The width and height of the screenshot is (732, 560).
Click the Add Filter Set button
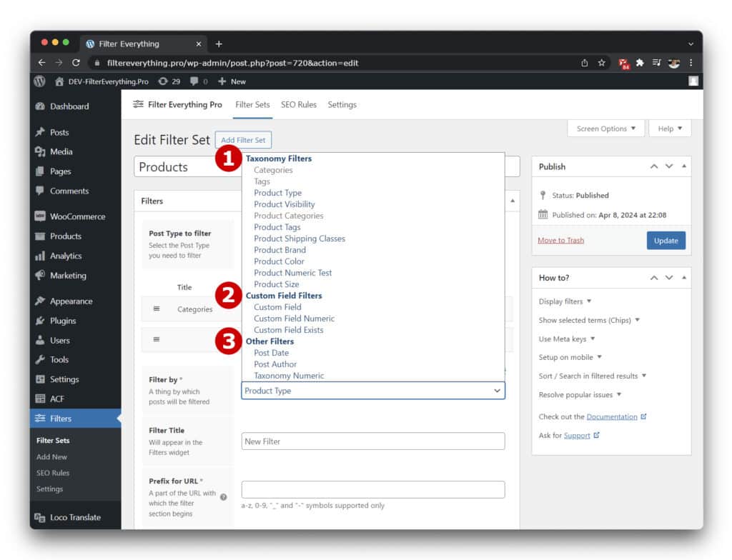[x=243, y=140]
